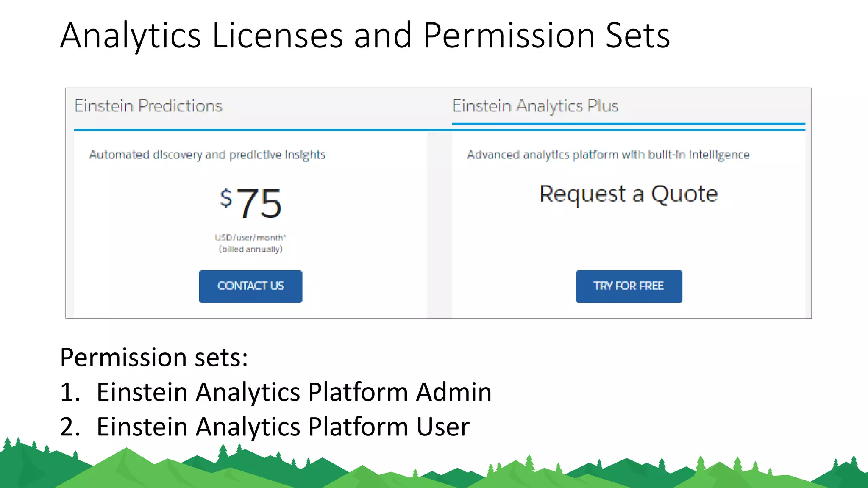Select the Einstein Analytics Plus tab heading
Viewport: 868px width, 488px height.
pos(535,106)
